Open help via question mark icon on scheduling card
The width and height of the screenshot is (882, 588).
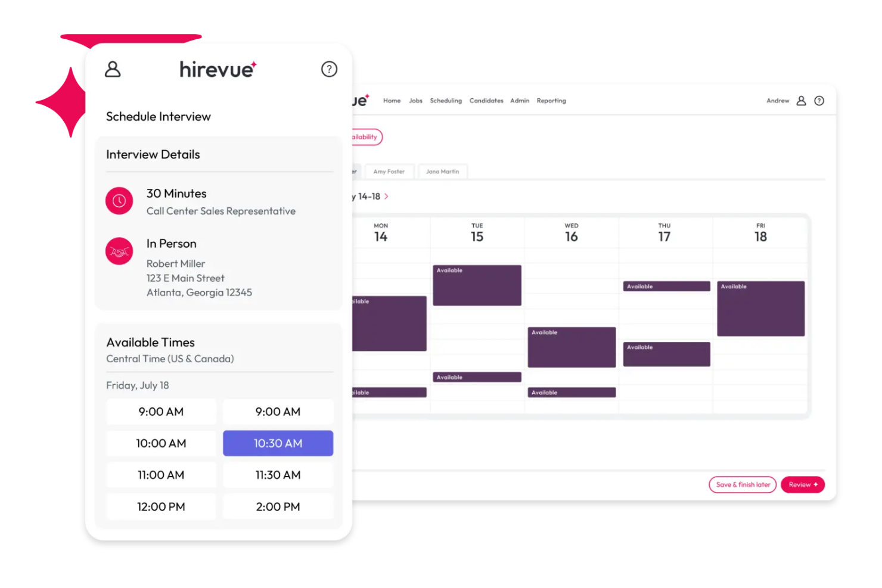(x=329, y=69)
